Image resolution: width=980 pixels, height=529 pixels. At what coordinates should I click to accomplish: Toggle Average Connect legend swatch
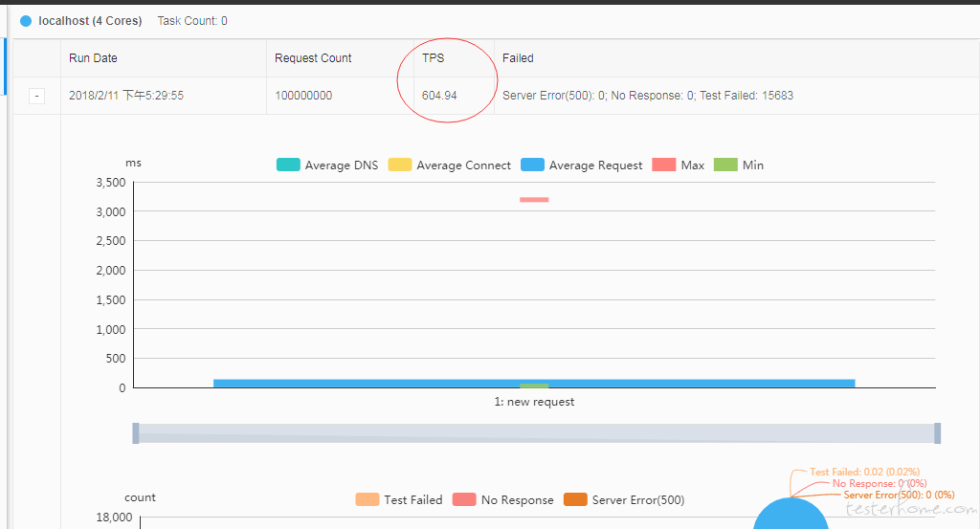(400, 165)
